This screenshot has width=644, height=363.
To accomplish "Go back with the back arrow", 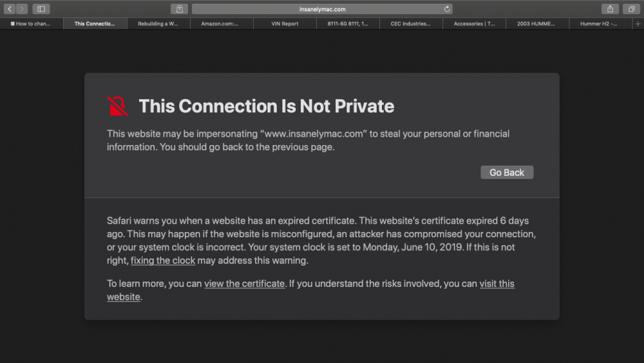I will pyautogui.click(x=10, y=8).
